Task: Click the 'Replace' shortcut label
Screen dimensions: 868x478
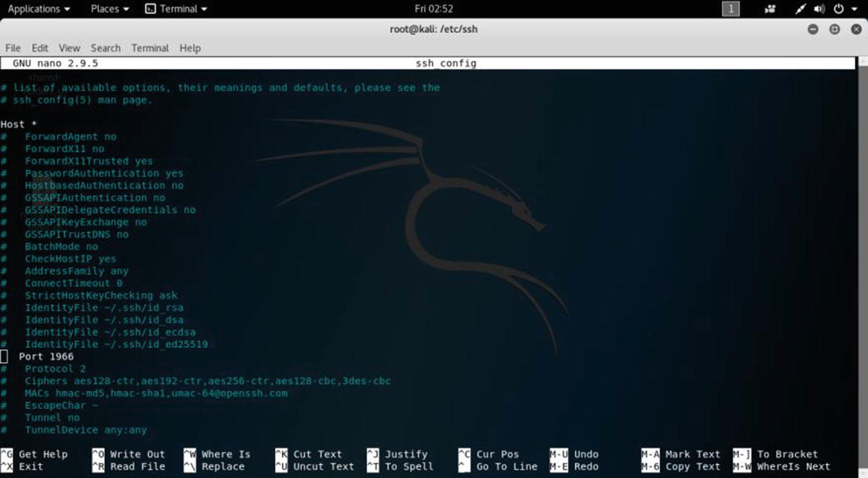Action: tap(223, 466)
